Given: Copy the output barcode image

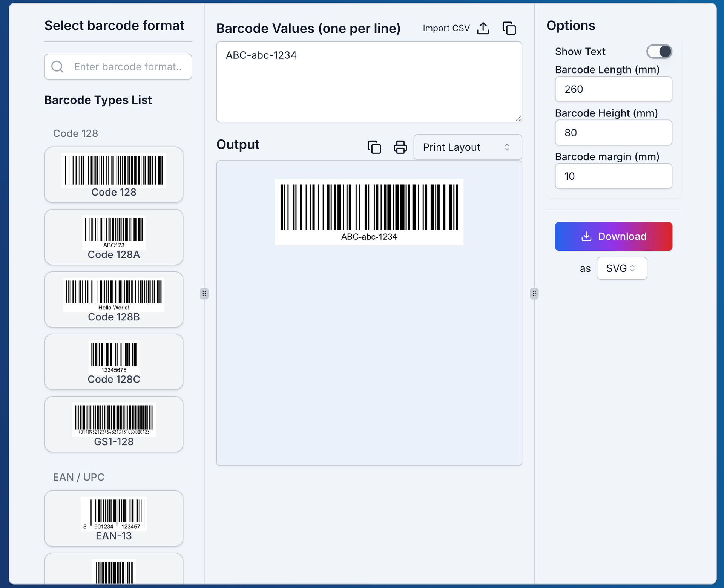Looking at the screenshot, I should [374, 147].
